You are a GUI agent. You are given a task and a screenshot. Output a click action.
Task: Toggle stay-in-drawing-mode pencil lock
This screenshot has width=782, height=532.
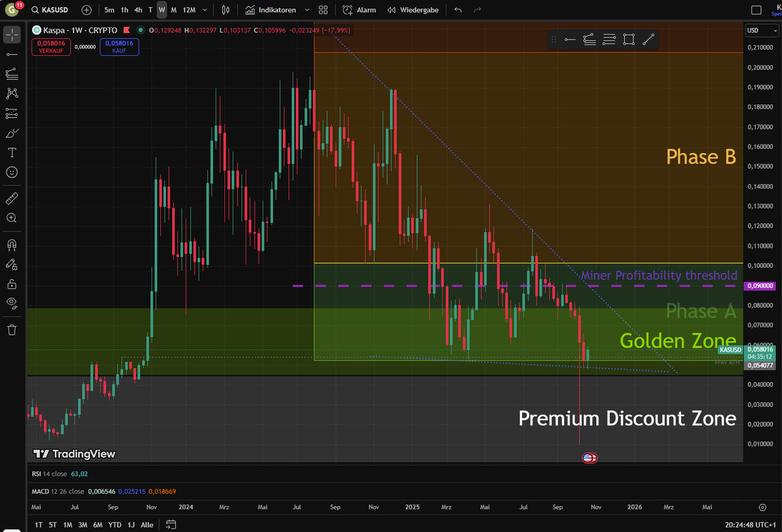(x=11, y=264)
